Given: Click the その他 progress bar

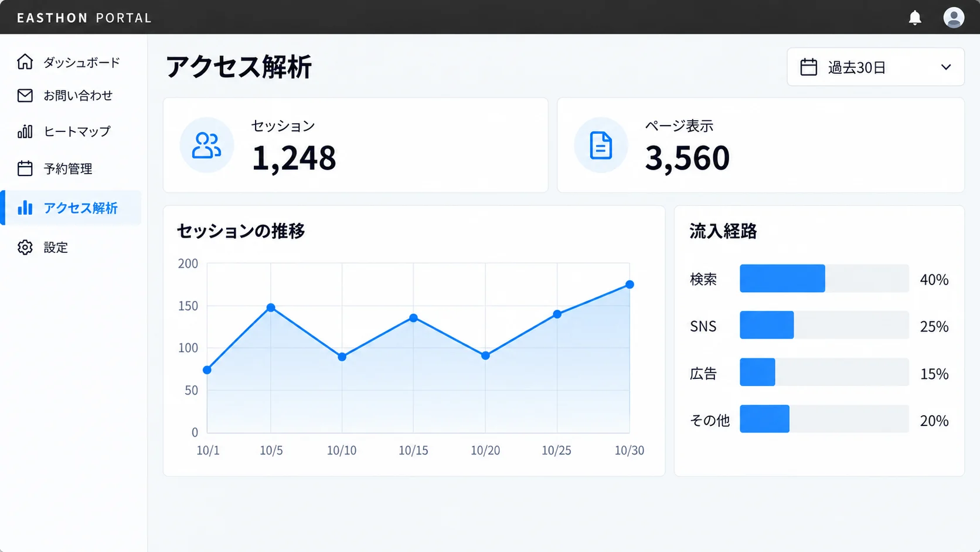Looking at the screenshot, I should coord(824,419).
